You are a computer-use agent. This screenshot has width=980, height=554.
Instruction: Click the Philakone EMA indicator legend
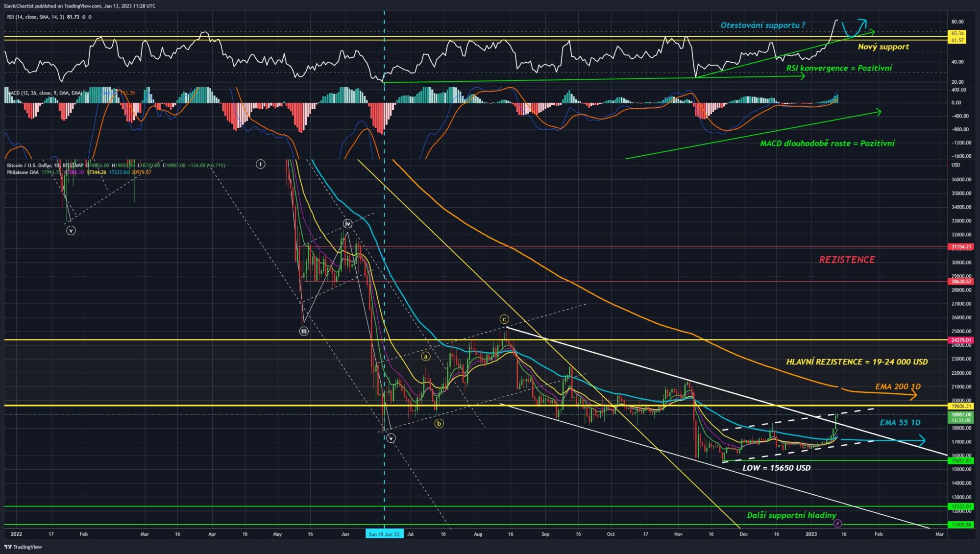tap(23, 172)
